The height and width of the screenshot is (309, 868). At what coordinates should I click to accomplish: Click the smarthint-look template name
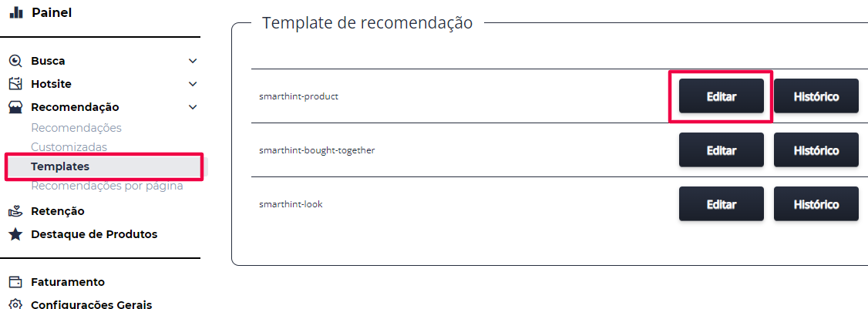click(x=291, y=203)
